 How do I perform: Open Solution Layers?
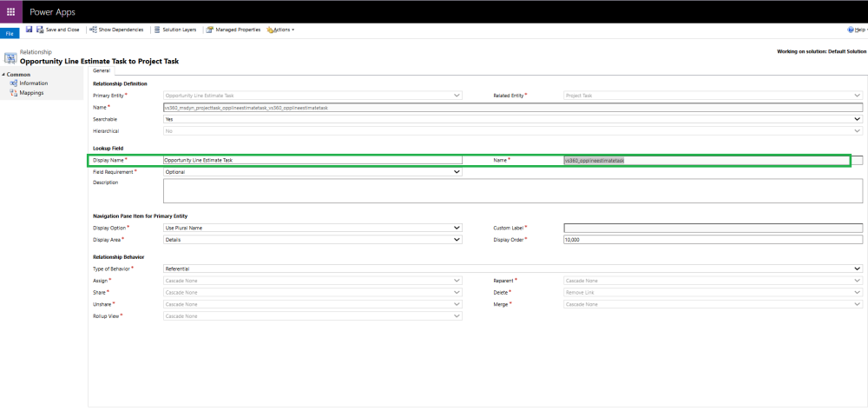(x=175, y=30)
